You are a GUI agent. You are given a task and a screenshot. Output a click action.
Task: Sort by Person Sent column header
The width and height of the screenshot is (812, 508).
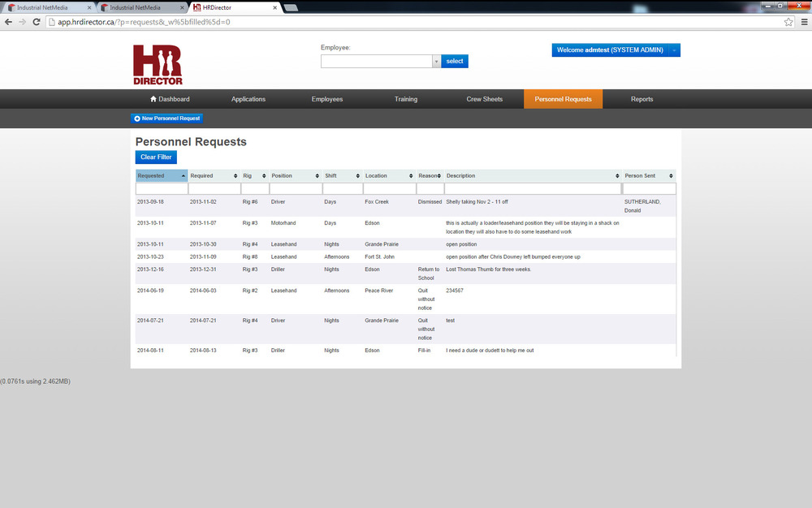click(x=649, y=176)
